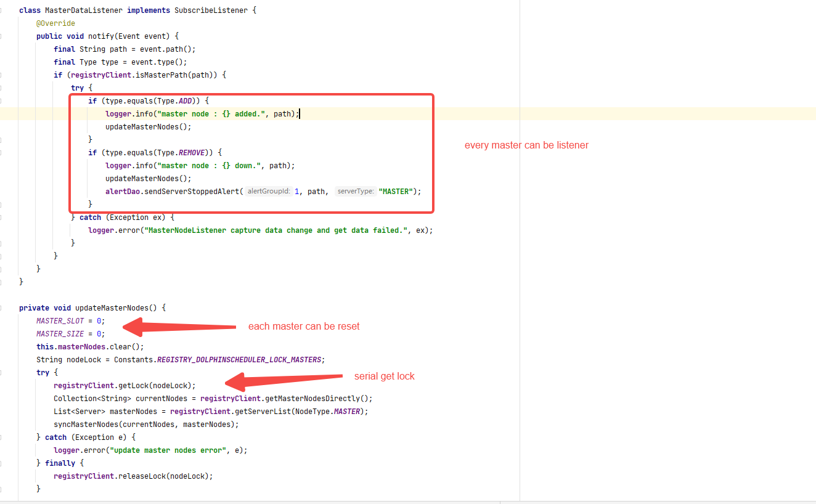Click the final String path declaration
The width and height of the screenshot is (816, 504).
91,49
